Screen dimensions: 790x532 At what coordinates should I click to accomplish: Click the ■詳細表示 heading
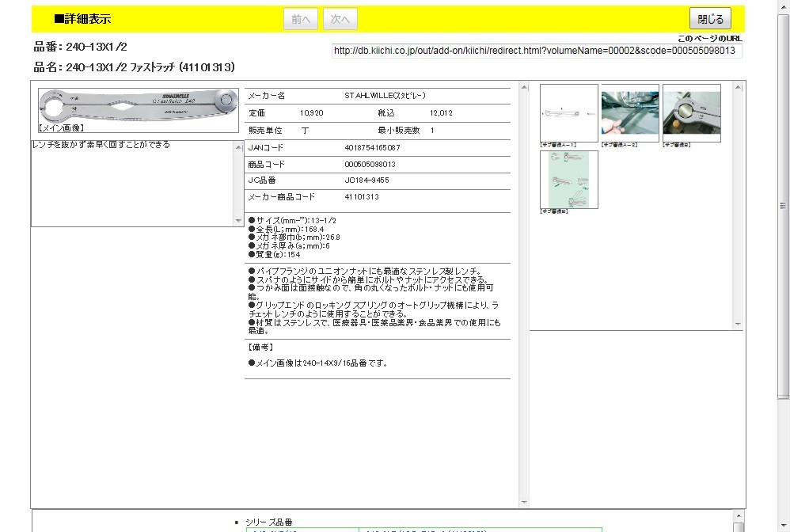coord(82,19)
